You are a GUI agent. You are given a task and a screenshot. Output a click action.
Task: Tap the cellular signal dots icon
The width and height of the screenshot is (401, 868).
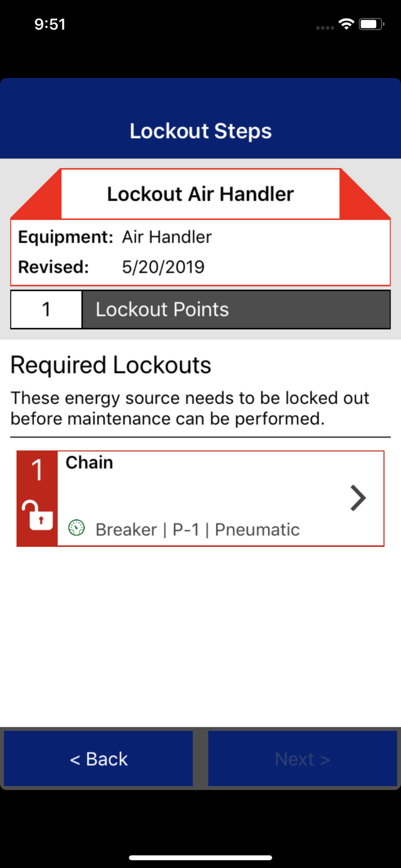coord(325,28)
